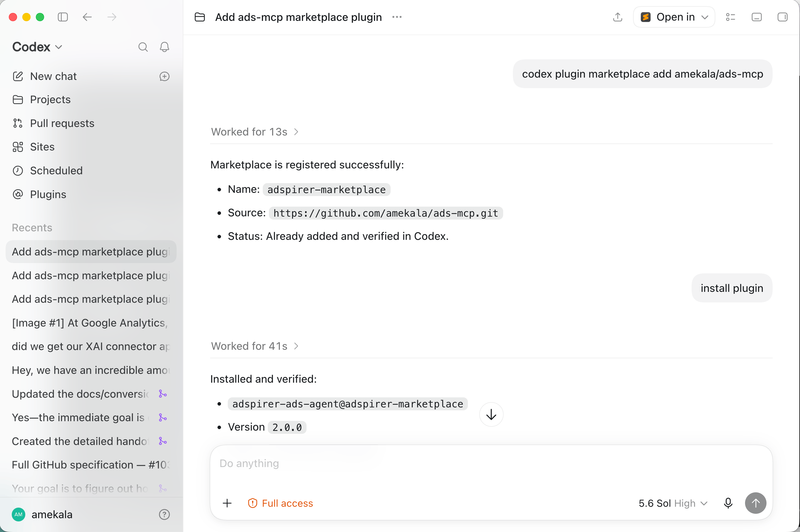This screenshot has height=532, width=800.
Task: Open search in the sidebar
Action: tap(143, 47)
